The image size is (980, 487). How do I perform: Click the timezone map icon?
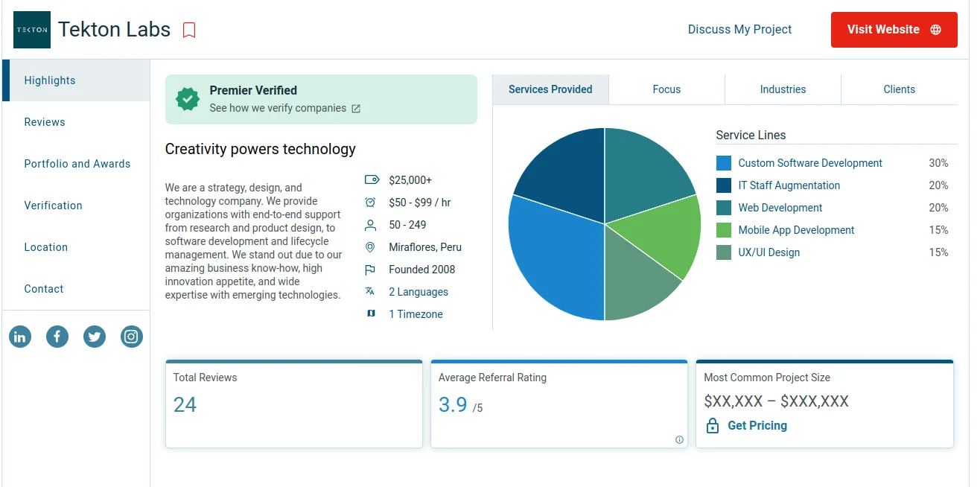coord(371,313)
